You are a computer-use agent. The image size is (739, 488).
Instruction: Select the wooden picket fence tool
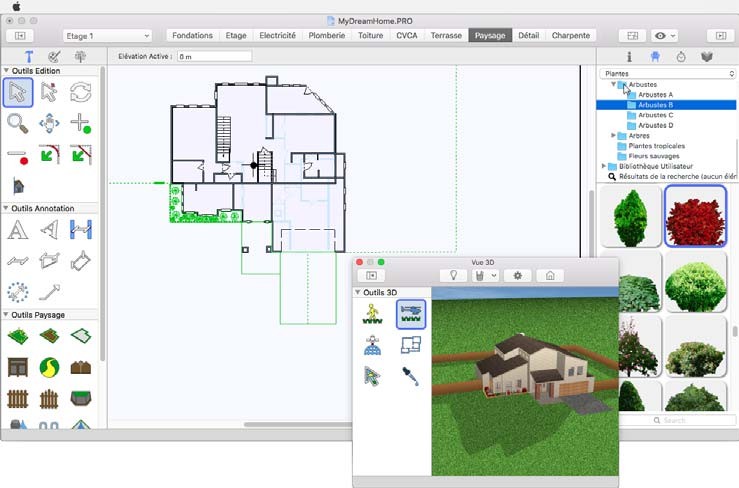[x=18, y=399]
